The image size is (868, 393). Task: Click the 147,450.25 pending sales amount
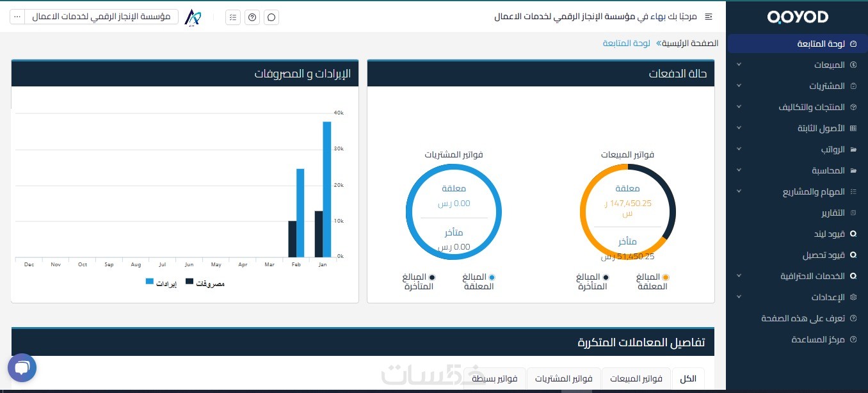coord(628,207)
